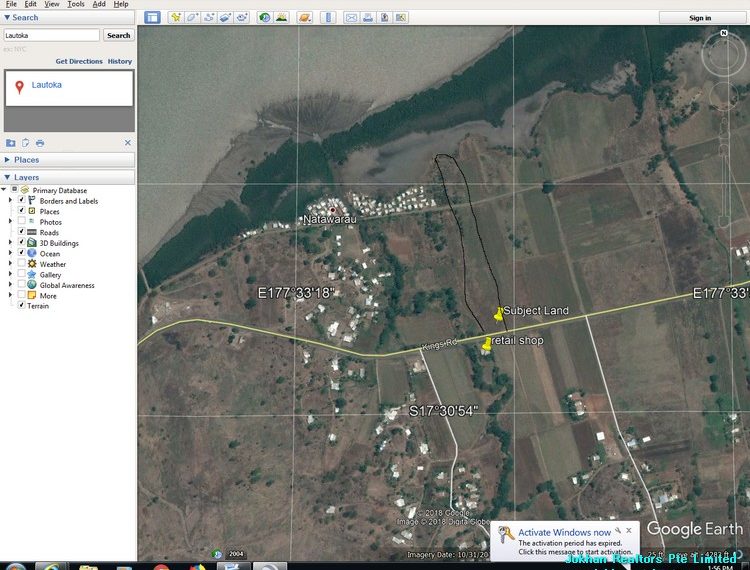Click the sunlight landscape toolbar icon
This screenshot has height=570, width=750.
tap(282, 18)
